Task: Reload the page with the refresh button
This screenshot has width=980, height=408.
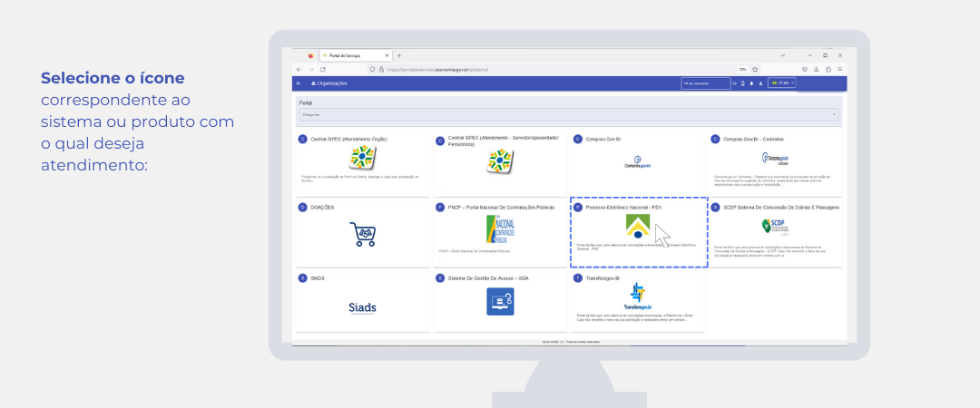Action: tap(323, 69)
